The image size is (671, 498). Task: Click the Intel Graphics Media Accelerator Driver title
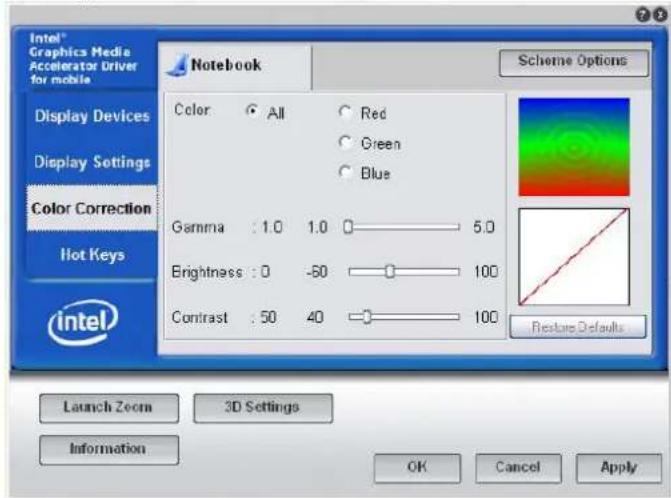[83, 59]
